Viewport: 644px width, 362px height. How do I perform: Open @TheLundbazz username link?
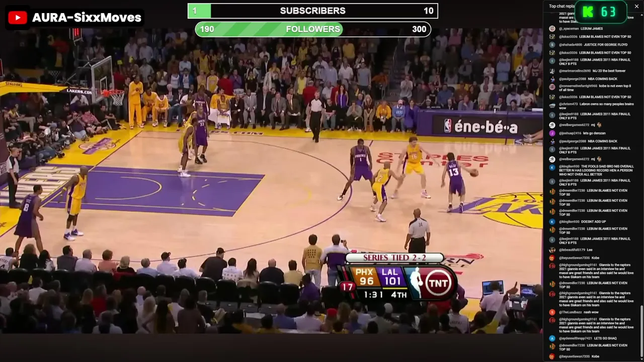(570, 312)
